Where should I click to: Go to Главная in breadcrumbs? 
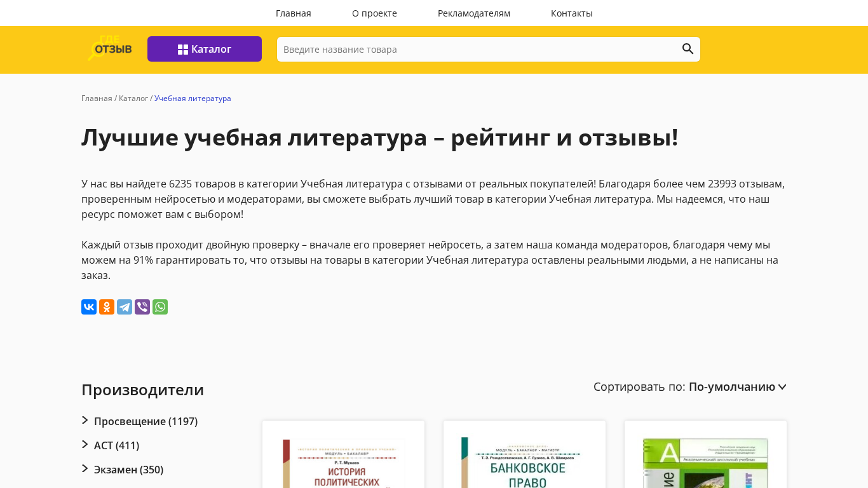click(x=97, y=98)
